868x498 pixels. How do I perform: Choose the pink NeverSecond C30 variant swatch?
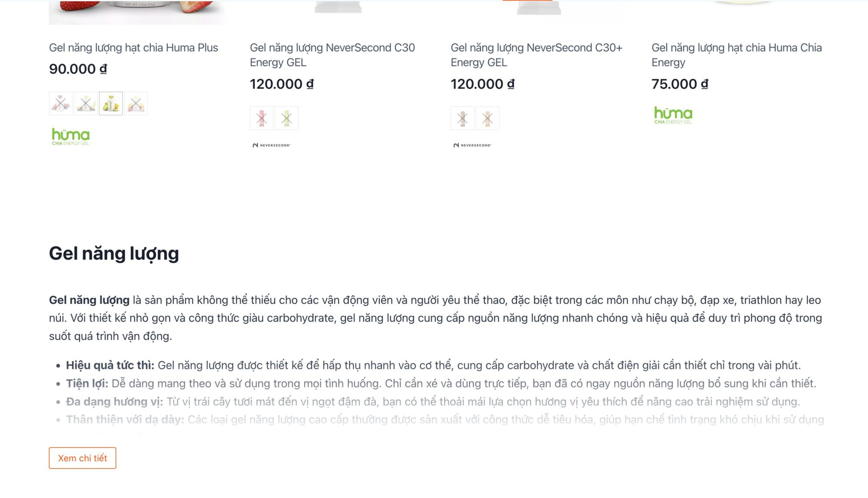point(262,118)
